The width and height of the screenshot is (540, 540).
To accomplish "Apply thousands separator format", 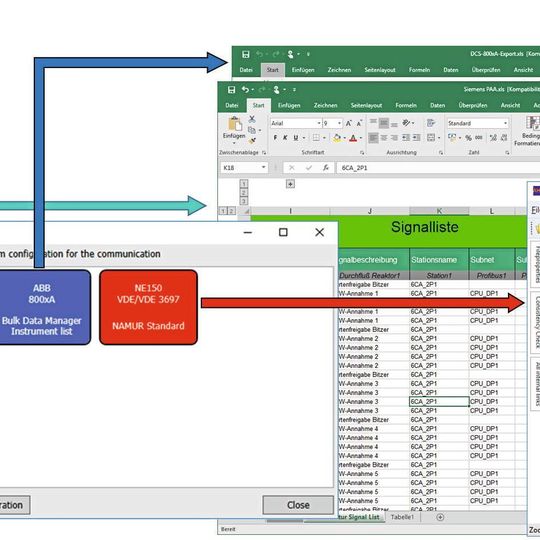I will pos(479,138).
